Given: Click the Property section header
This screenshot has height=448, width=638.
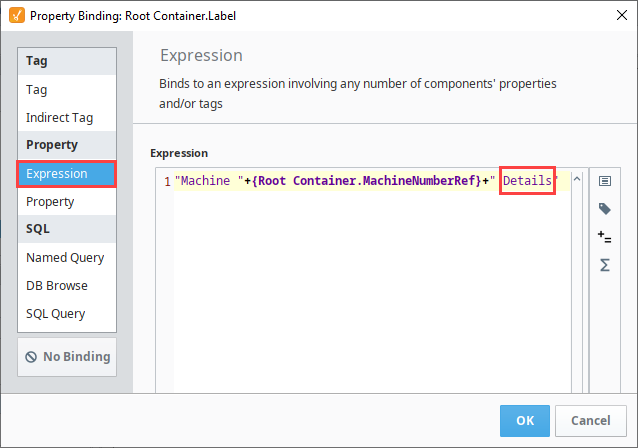Looking at the screenshot, I should pyautogui.click(x=67, y=145).
